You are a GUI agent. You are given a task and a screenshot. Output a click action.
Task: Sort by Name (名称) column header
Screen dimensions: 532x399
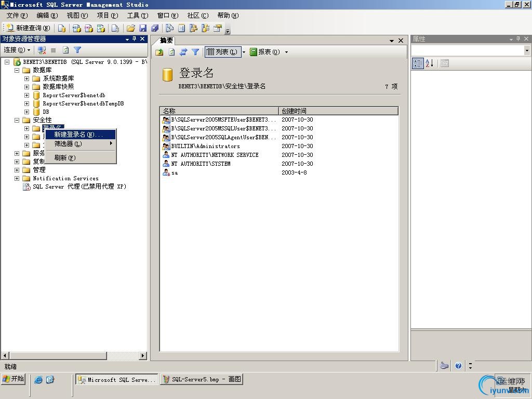click(220, 111)
